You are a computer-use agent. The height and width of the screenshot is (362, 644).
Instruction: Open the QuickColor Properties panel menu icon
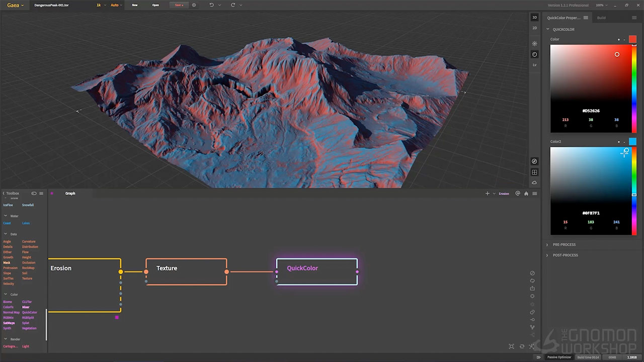(586, 18)
